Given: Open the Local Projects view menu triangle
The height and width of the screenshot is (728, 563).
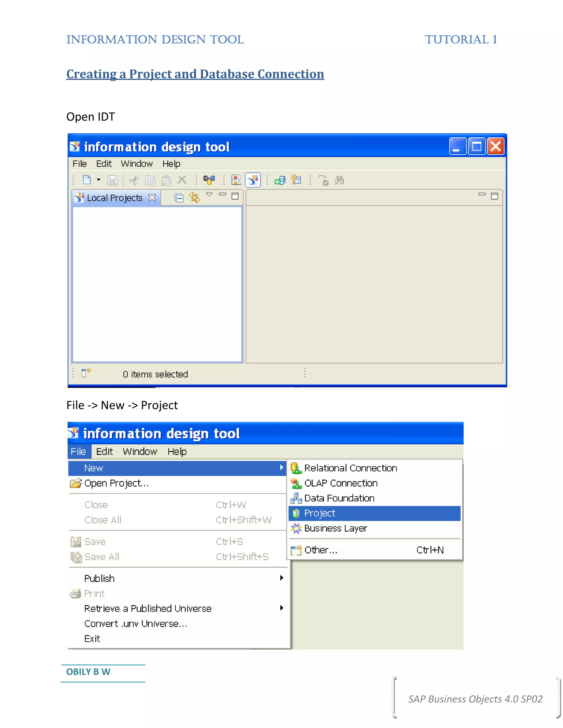Looking at the screenshot, I should pyautogui.click(x=209, y=194).
